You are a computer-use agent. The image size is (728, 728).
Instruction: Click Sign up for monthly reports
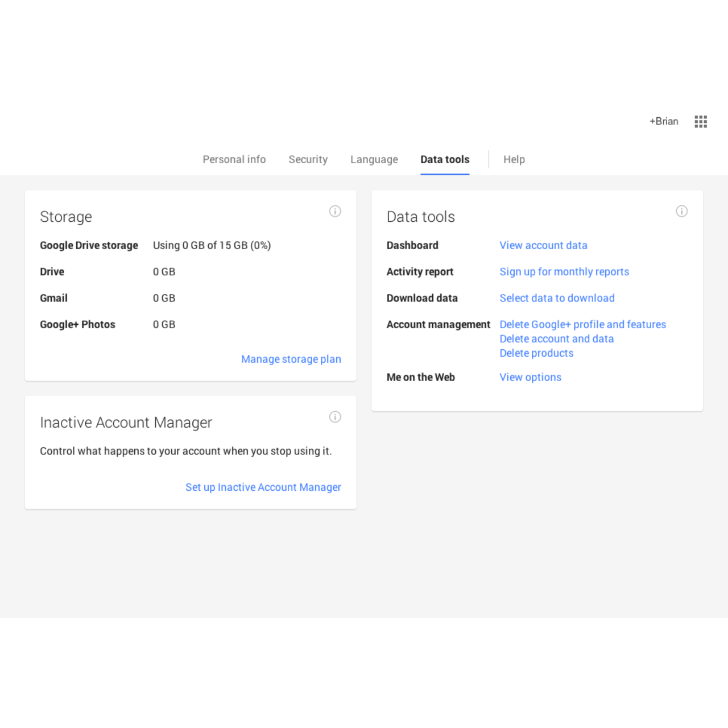coord(564,272)
